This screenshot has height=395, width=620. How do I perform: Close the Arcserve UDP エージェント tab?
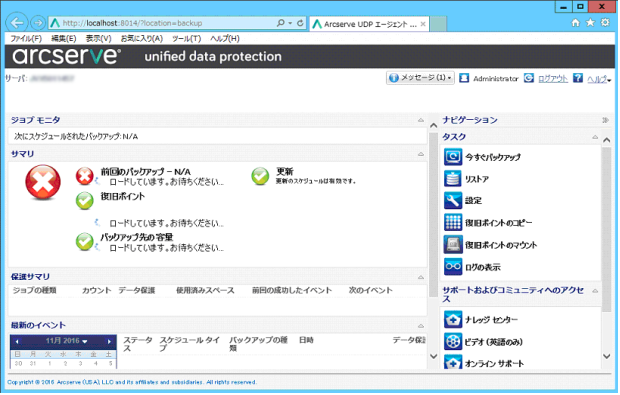point(423,24)
